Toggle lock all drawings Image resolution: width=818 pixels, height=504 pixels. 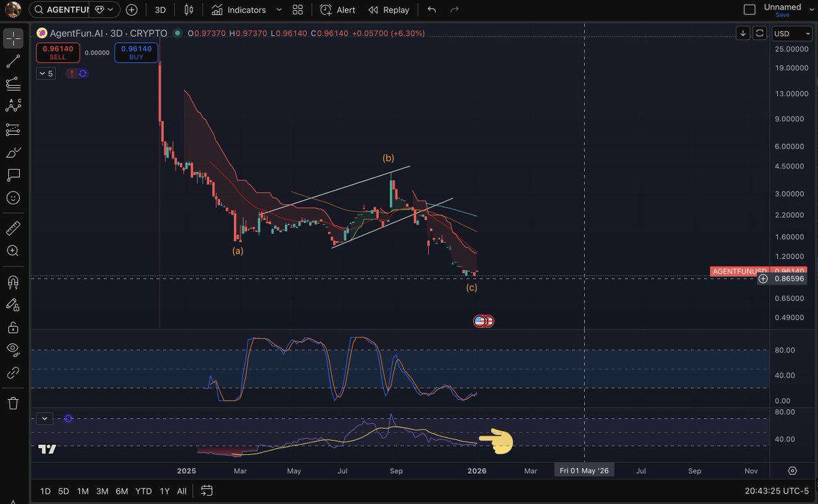coord(13,328)
